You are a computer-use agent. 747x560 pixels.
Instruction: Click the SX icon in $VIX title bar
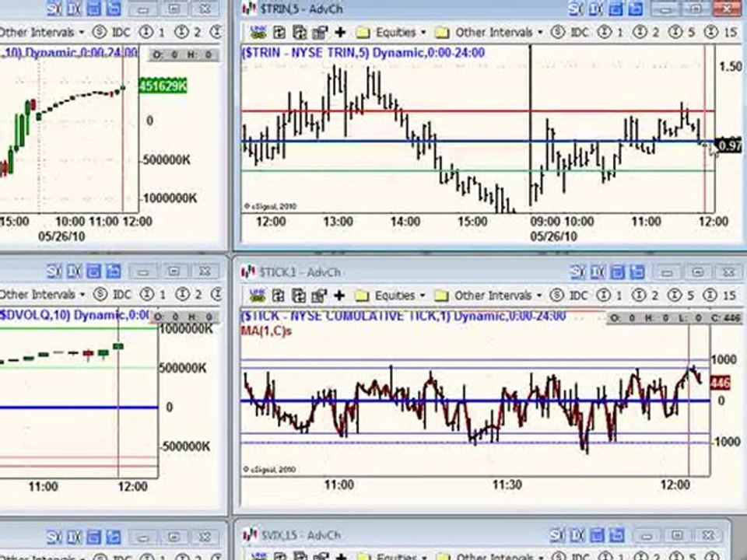(x=557, y=535)
